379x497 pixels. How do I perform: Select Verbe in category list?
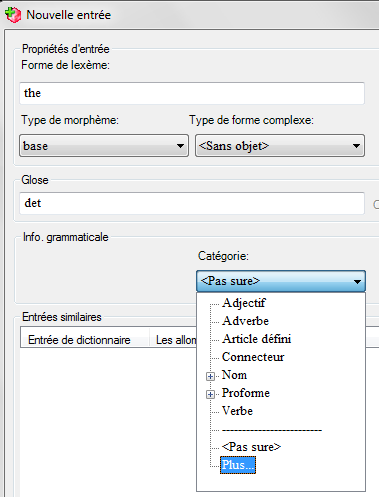point(237,411)
